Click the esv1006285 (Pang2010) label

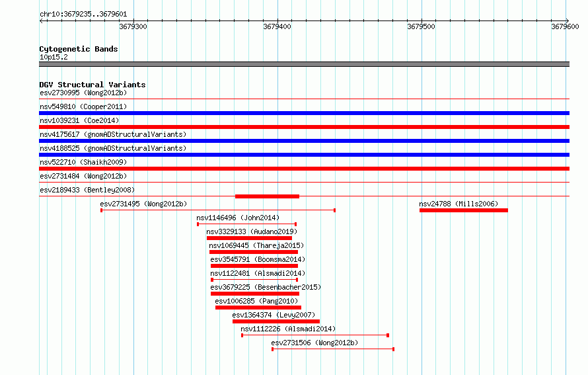coord(256,301)
